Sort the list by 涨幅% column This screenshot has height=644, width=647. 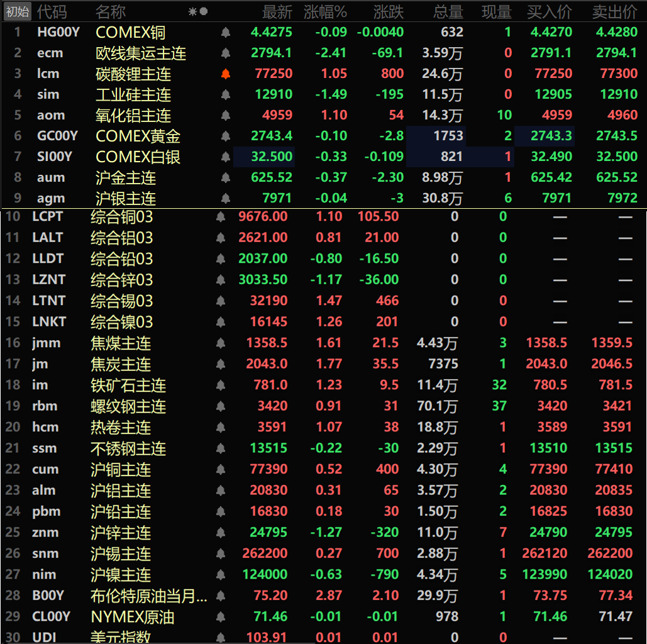pyautogui.click(x=324, y=11)
